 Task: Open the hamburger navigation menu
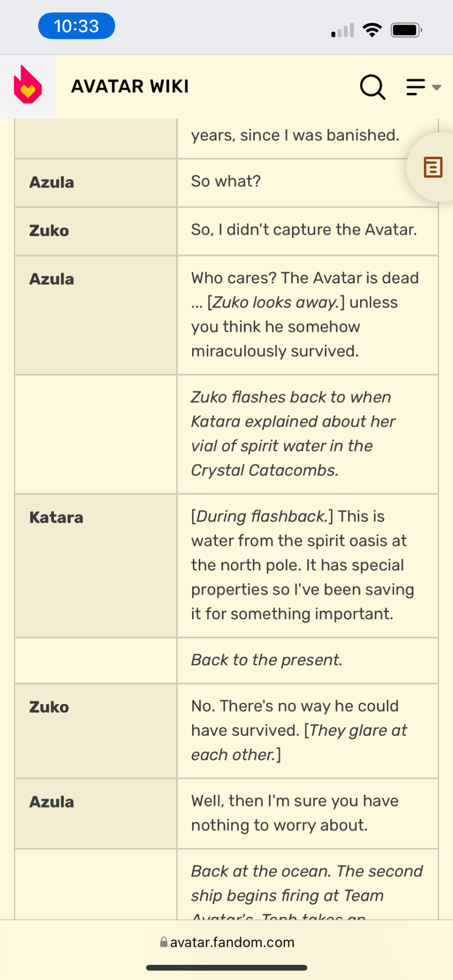(x=416, y=87)
